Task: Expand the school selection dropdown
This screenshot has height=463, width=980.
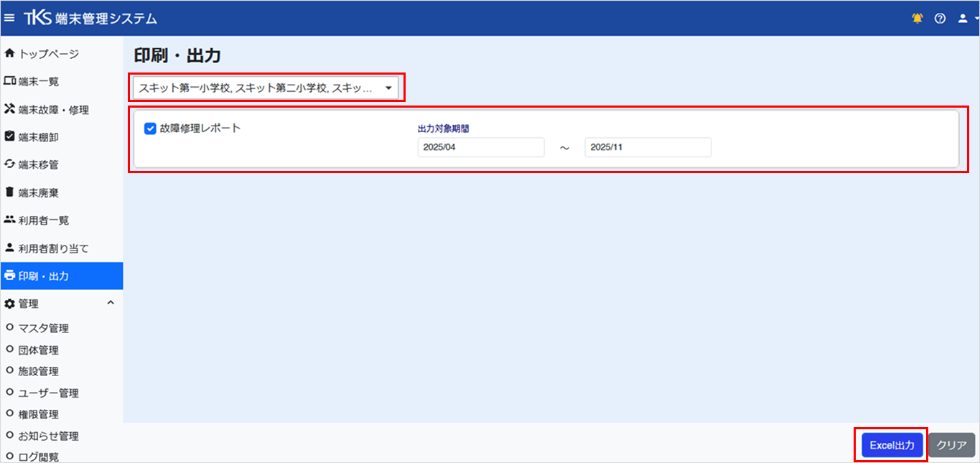Action: tap(266, 88)
